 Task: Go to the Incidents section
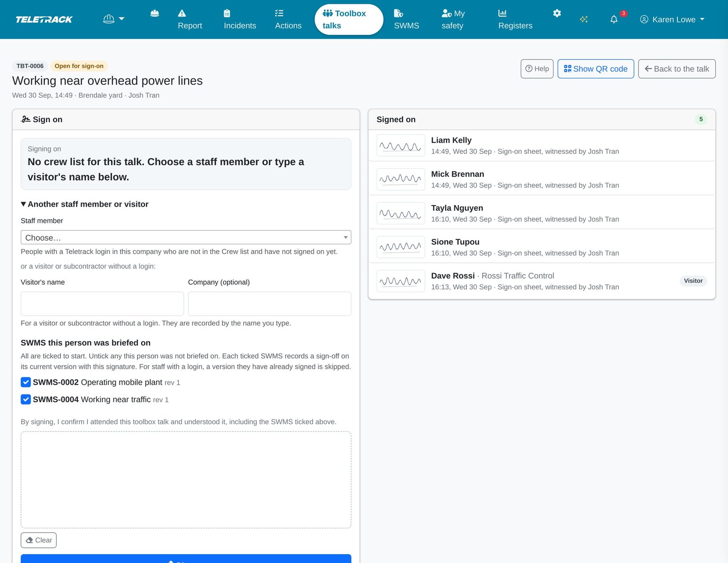[x=240, y=19]
